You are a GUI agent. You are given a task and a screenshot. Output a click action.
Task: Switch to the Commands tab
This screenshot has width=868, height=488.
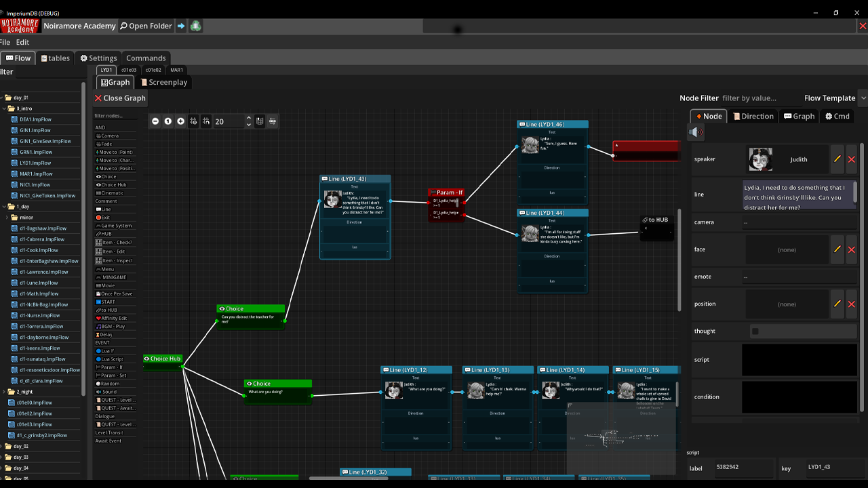tap(146, 58)
